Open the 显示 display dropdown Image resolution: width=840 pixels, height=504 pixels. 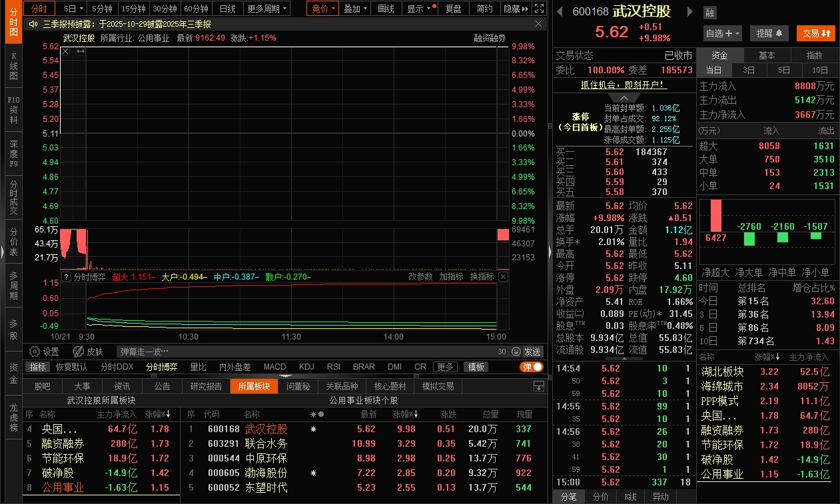tap(421, 9)
